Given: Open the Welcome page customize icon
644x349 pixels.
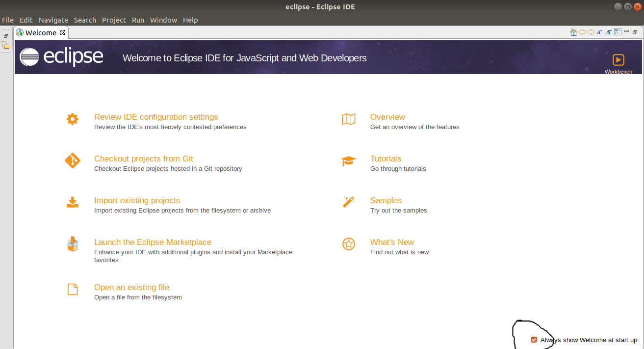Looking at the screenshot, I should [618, 32].
